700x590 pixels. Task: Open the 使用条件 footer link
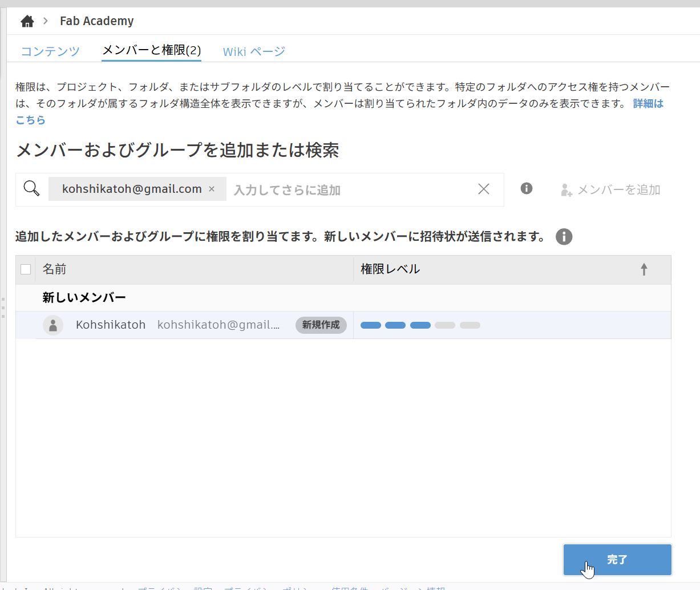(349, 588)
